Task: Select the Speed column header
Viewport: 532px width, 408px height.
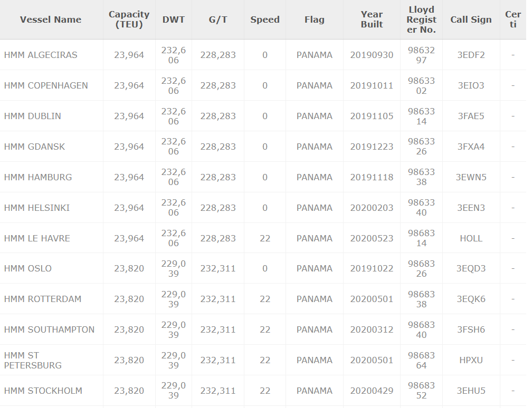Action: pyautogui.click(x=265, y=20)
